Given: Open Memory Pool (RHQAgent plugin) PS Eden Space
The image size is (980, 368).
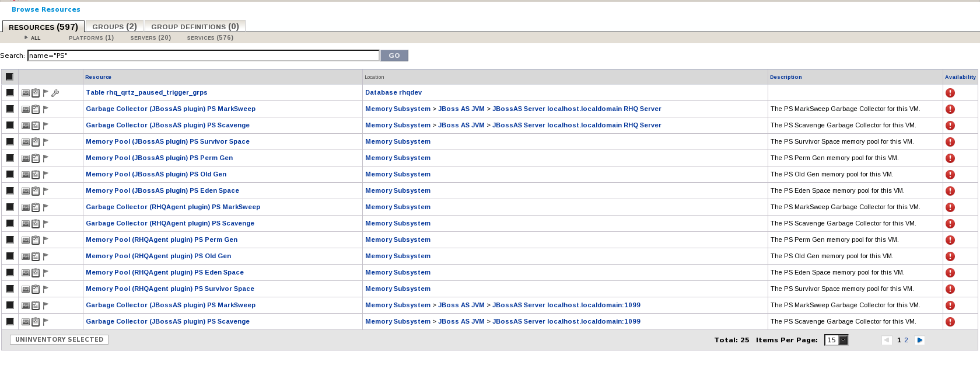Looking at the screenshot, I should (x=164, y=272).
